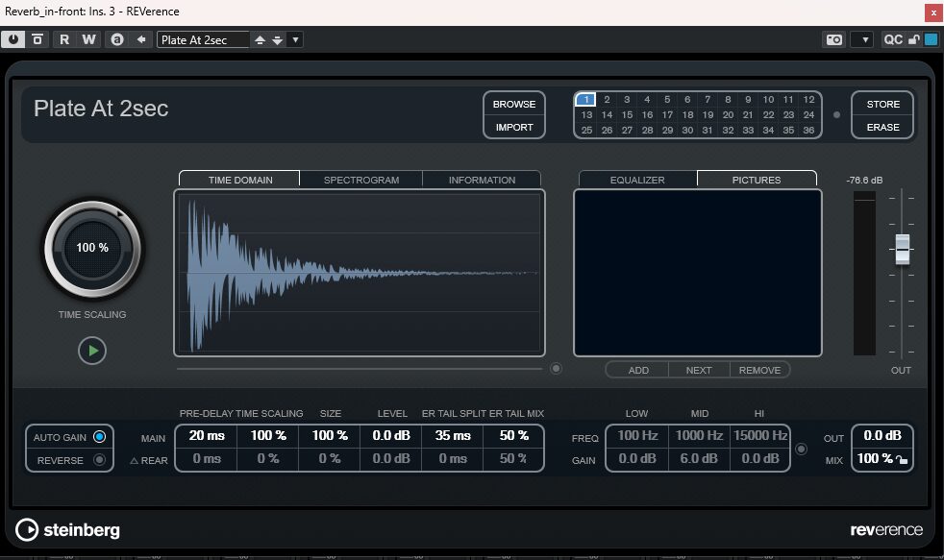Toggle the MIX lock icon
The height and width of the screenshot is (560, 944).
[902, 459]
